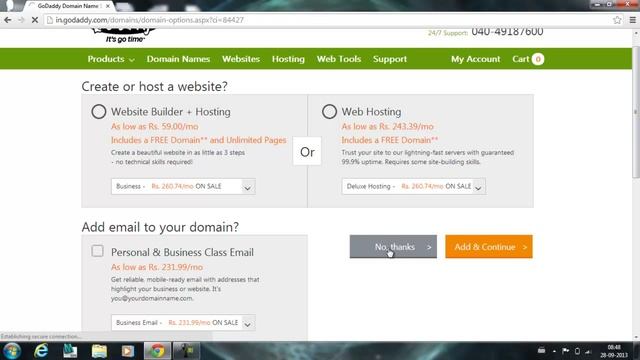Show hidden system tray icons arrow

pos(554,351)
